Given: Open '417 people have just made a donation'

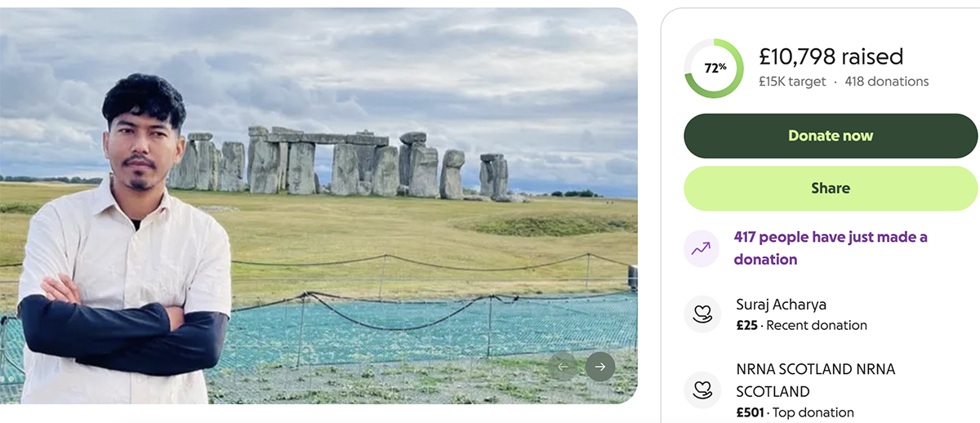Looking at the screenshot, I should [x=831, y=248].
